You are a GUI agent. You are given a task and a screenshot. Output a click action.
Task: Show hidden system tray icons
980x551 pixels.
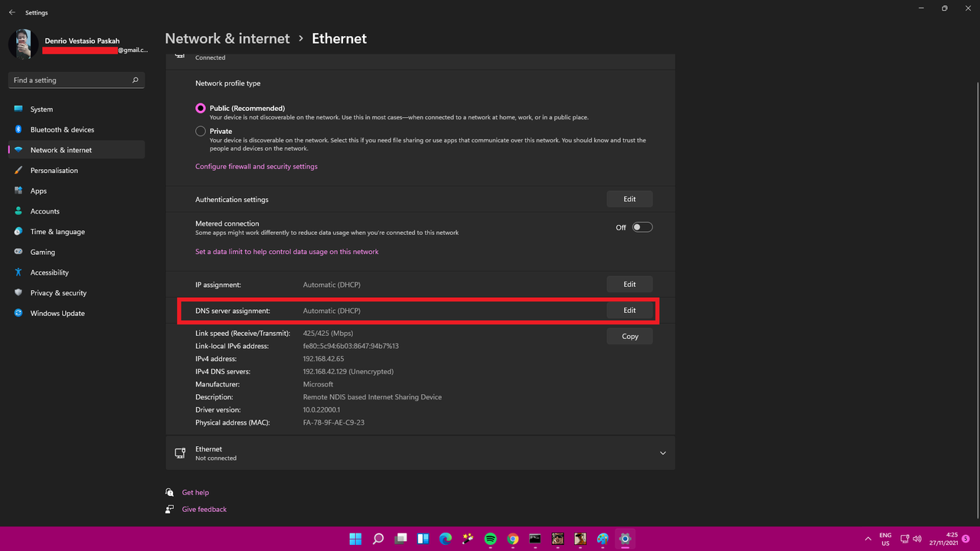point(867,539)
